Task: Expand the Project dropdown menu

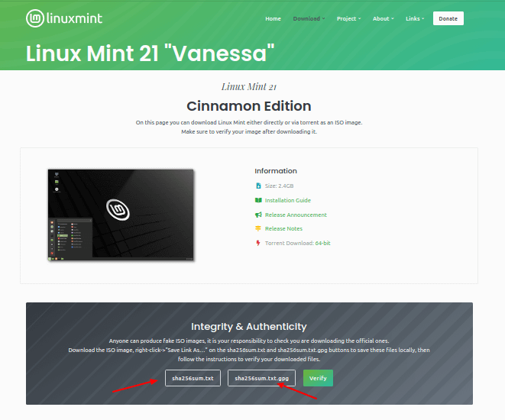Action: point(349,18)
